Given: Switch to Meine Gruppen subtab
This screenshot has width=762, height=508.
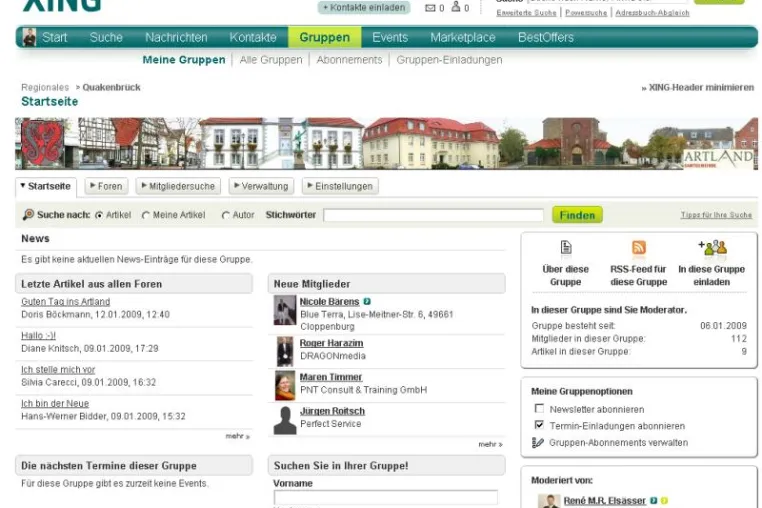Looking at the screenshot, I should (184, 60).
